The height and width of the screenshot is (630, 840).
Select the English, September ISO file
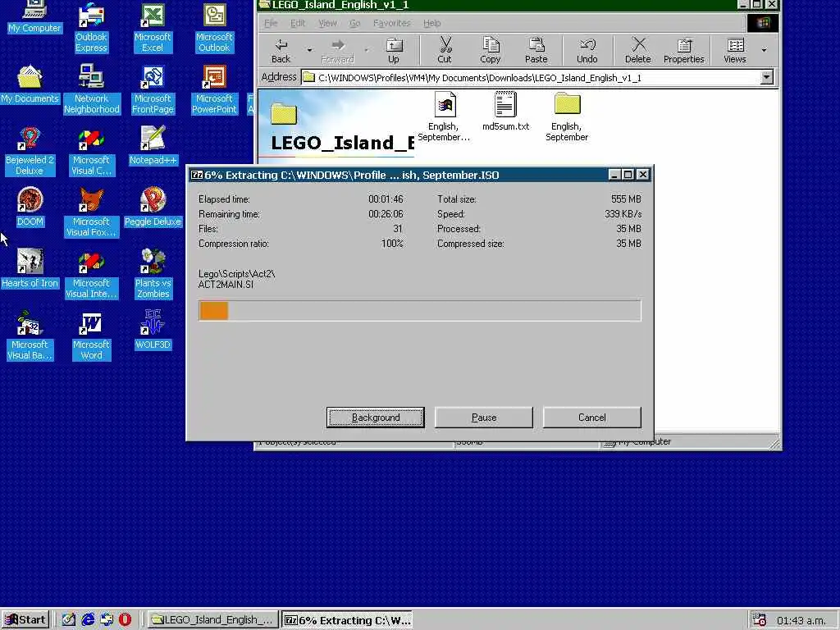[444, 116]
